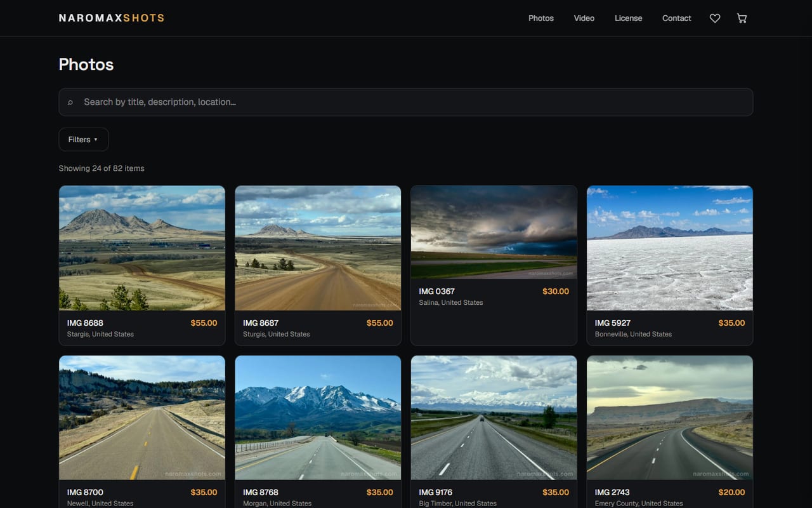
Task: Open the shopping cart icon
Action: pyautogui.click(x=742, y=18)
